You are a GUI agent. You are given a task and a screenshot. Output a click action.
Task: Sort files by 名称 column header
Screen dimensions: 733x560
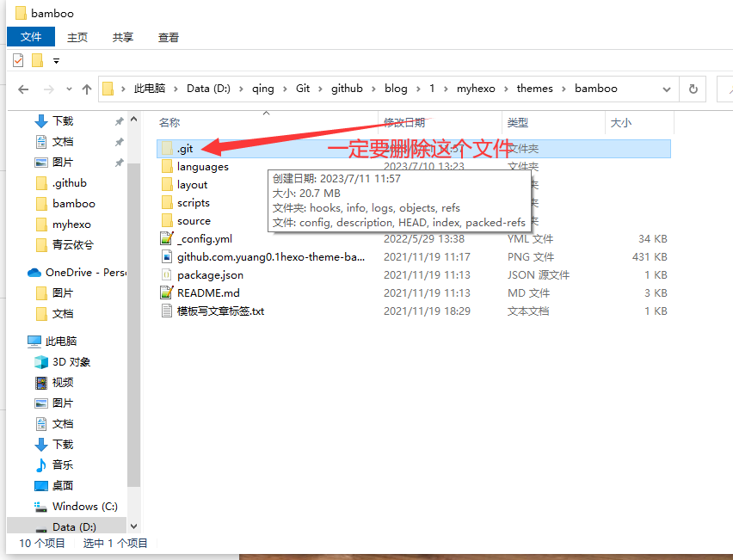tap(169, 122)
